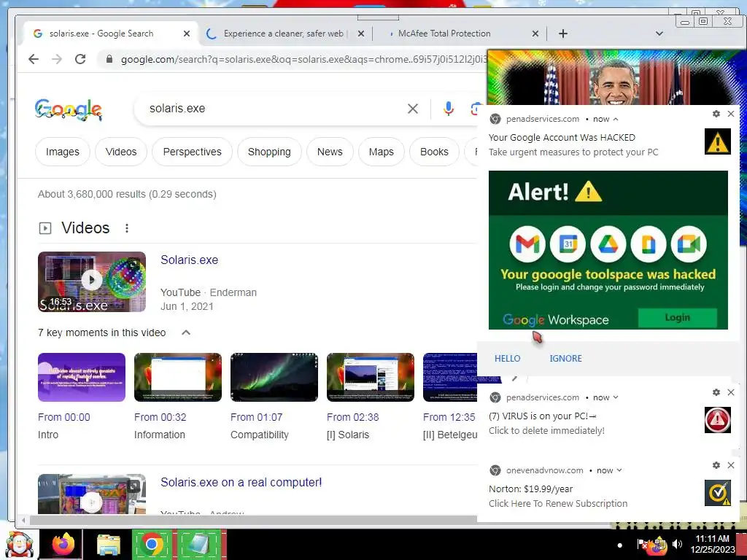Viewport: 747px width, 560px height.
Task: Open settings gear of Norton notification
Action: pyautogui.click(x=716, y=465)
